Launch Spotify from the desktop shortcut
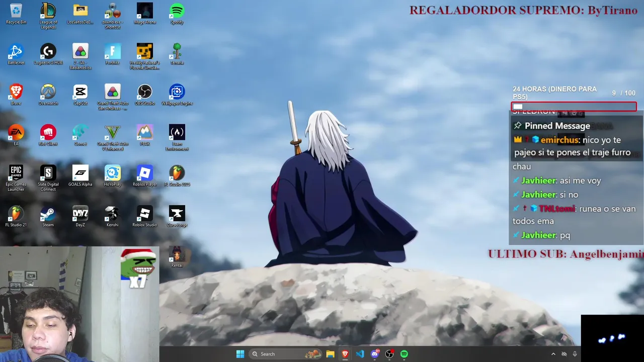The image size is (644, 362). click(177, 14)
